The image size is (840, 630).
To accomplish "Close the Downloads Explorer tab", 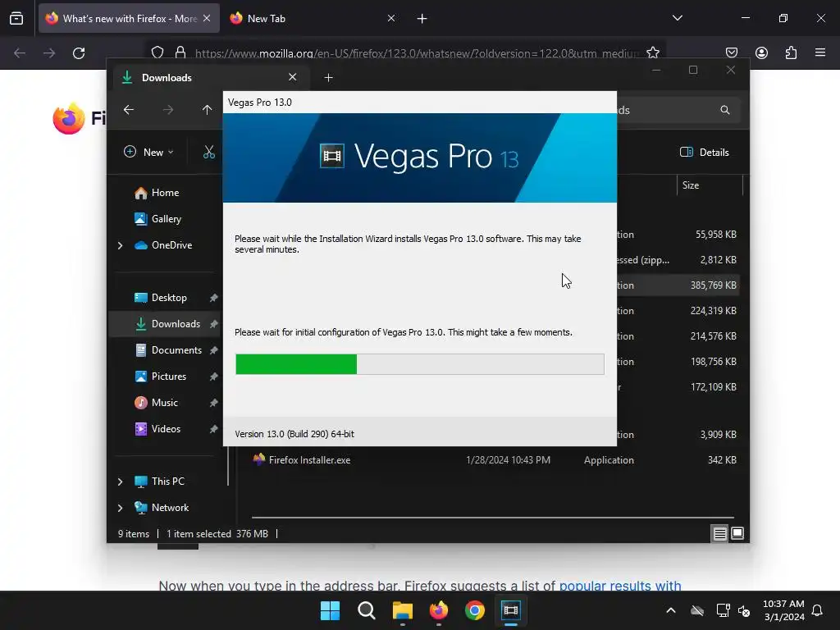I will click(x=293, y=77).
